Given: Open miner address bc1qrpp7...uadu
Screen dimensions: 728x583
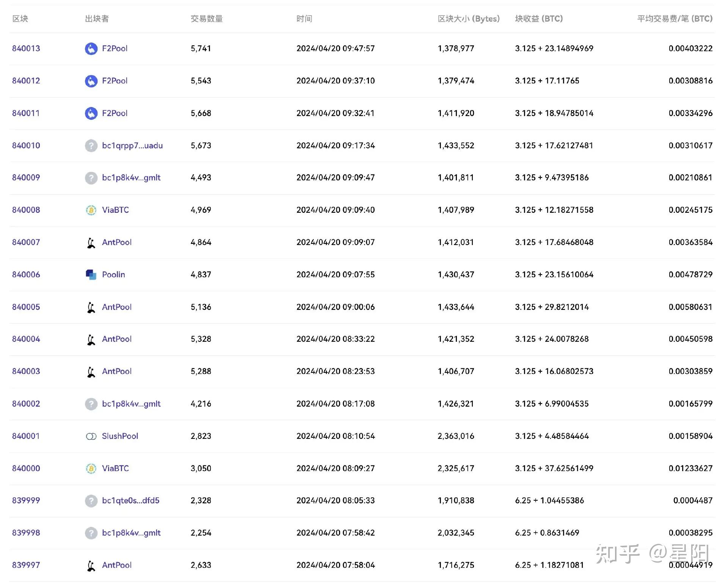Looking at the screenshot, I should [132, 146].
